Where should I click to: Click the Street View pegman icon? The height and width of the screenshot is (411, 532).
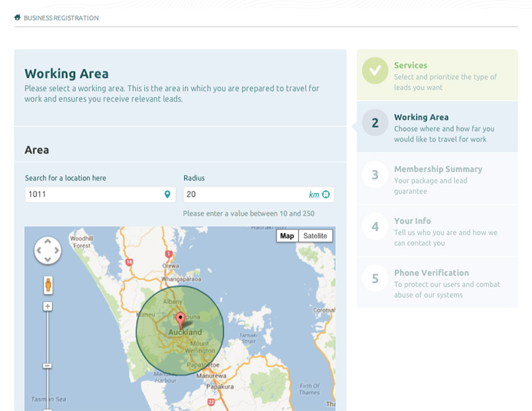click(x=48, y=285)
